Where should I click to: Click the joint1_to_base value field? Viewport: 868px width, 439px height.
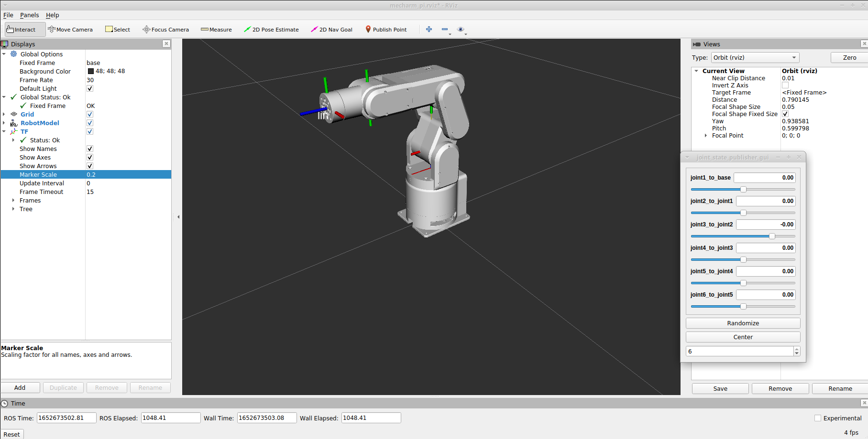[x=765, y=178]
